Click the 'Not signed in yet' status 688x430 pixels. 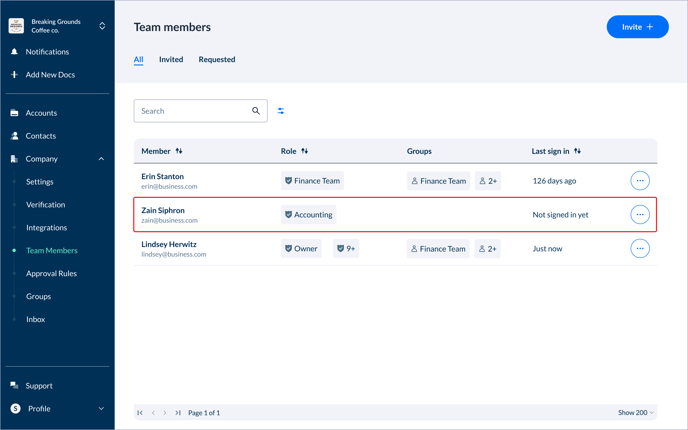(560, 215)
